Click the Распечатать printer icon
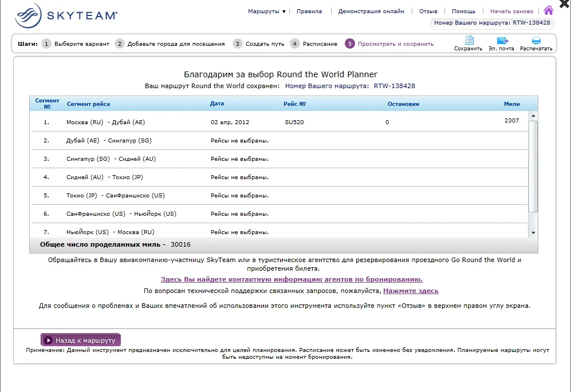The image size is (571, 392). (x=536, y=41)
